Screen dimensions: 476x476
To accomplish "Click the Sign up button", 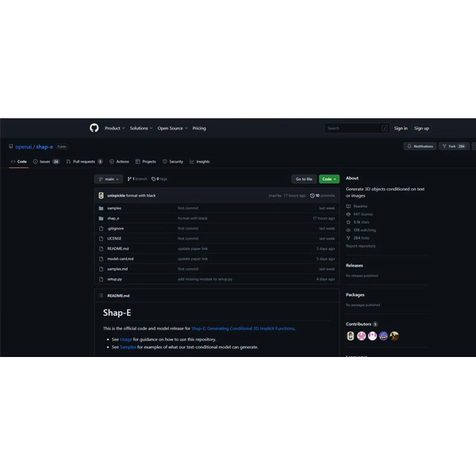I will tap(421, 128).
